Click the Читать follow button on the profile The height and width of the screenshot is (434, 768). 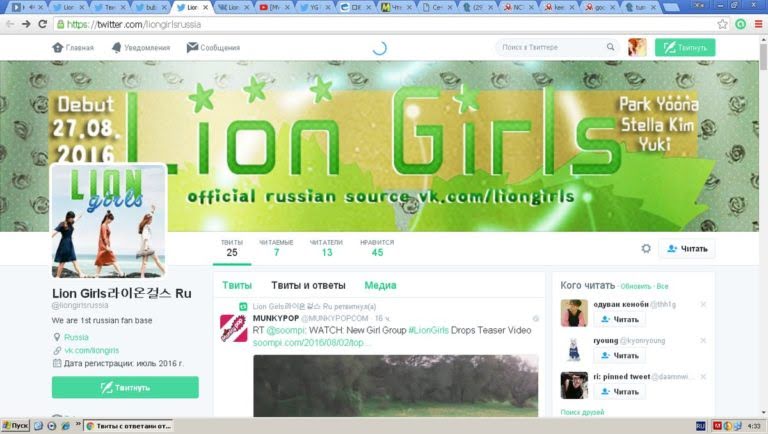[687, 249]
